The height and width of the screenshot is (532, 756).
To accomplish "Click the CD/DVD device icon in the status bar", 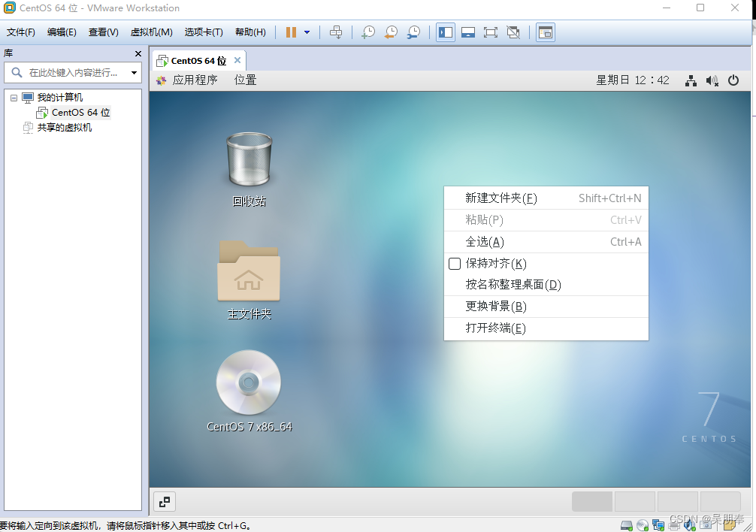I will (x=642, y=524).
